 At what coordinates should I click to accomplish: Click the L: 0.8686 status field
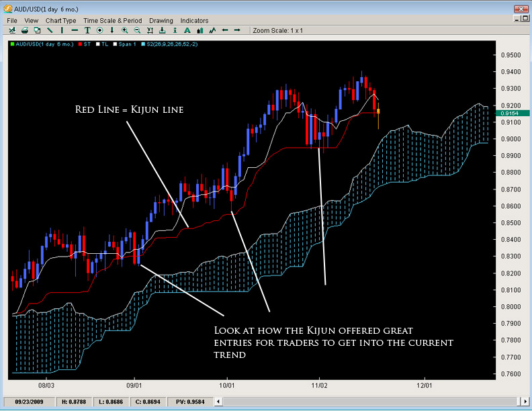(x=111, y=402)
